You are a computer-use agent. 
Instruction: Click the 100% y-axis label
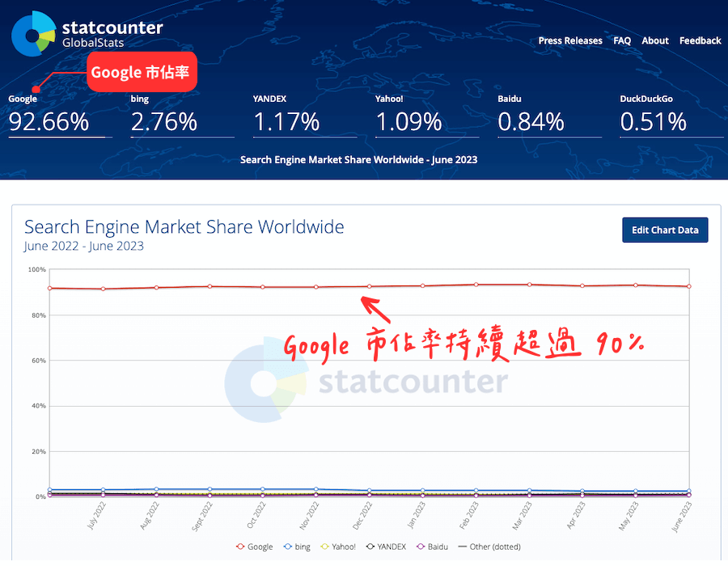pos(37,269)
